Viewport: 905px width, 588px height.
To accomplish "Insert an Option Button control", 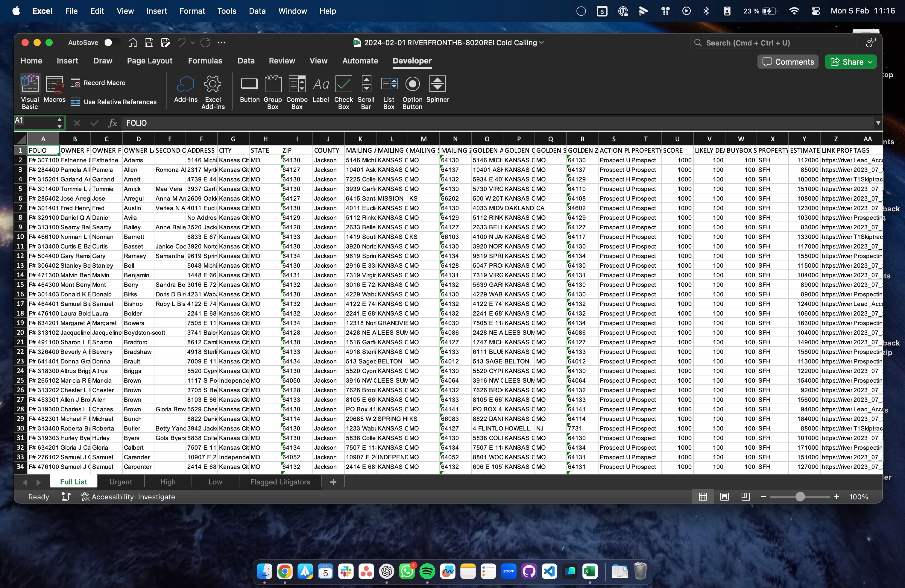I will 412,92.
